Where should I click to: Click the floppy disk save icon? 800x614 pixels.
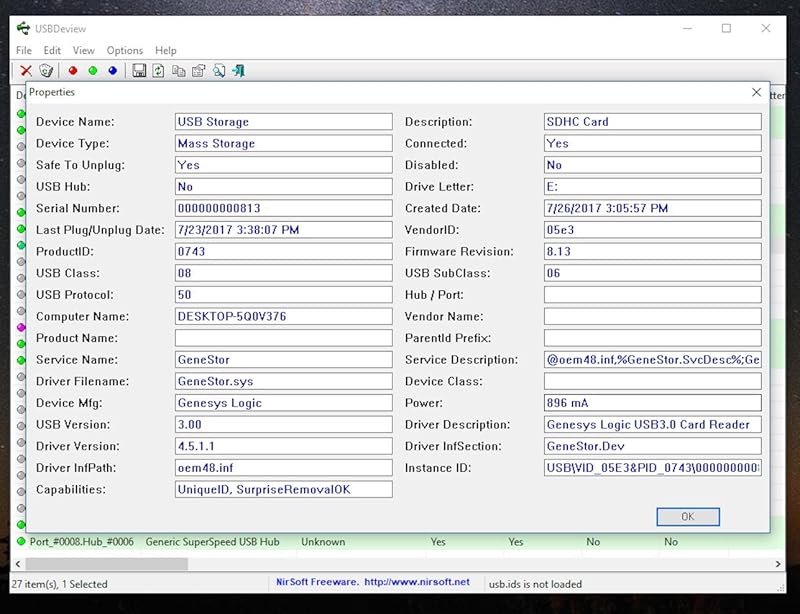tap(140, 70)
